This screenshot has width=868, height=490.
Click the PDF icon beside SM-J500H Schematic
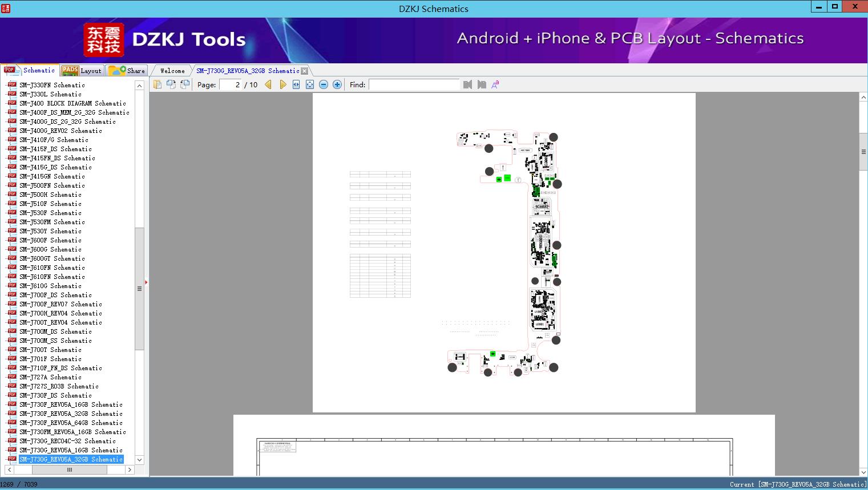click(x=12, y=194)
